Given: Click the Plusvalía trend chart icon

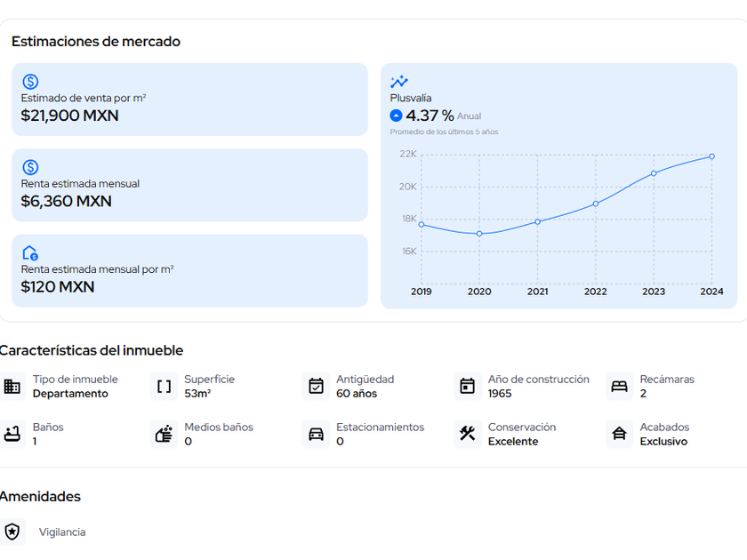Looking at the screenshot, I should click(399, 82).
